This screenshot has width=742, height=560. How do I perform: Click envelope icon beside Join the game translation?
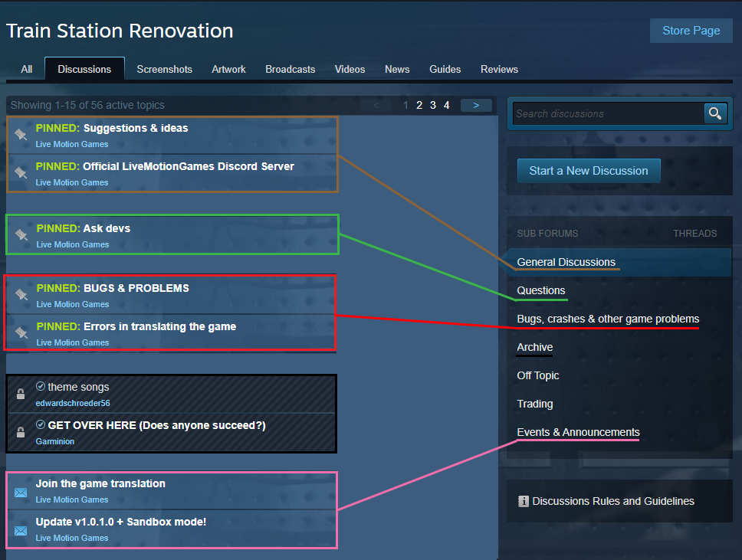click(21, 492)
